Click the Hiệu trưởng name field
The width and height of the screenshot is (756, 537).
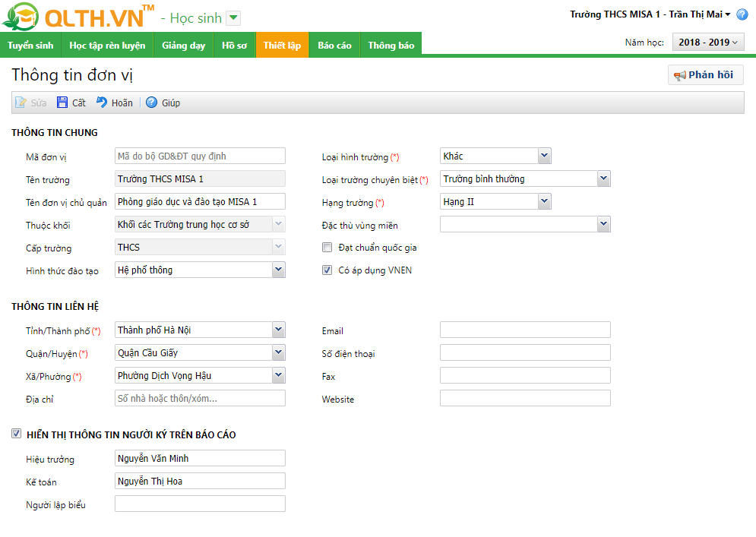point(200,458)
